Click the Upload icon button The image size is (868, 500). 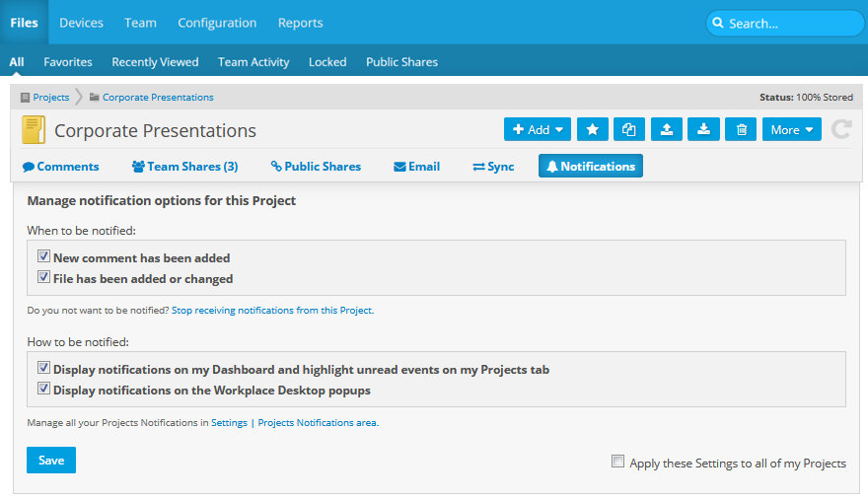pos(667,129)
